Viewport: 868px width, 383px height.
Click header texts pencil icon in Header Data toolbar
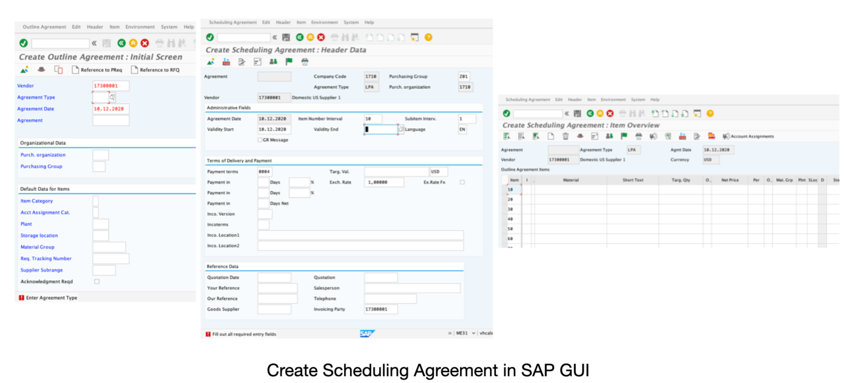click(x=242, y=62)
